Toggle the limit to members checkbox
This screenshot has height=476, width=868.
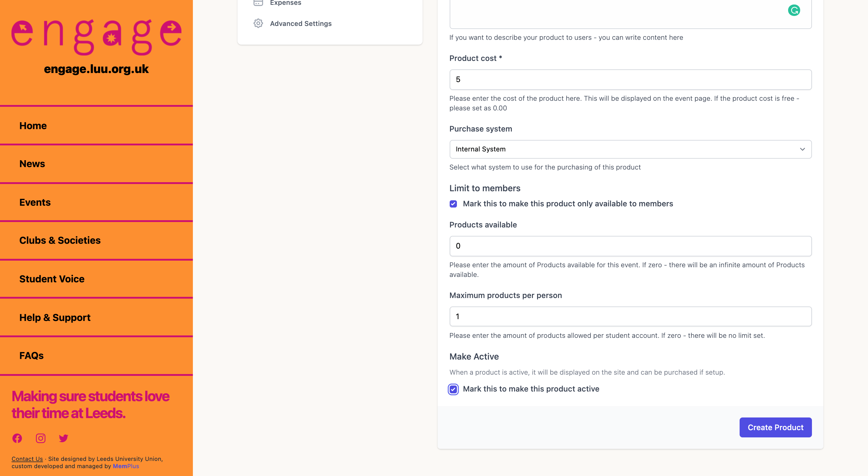(453, 204)
